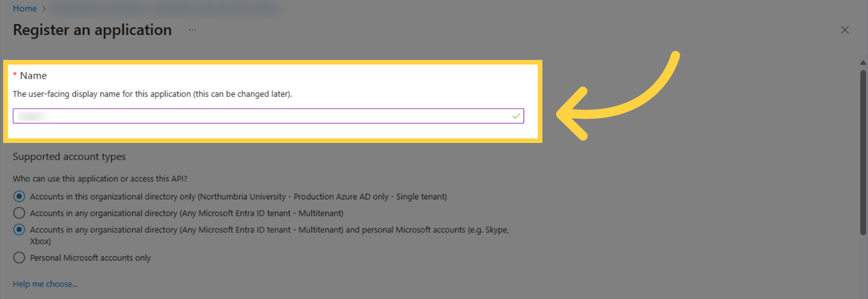
Task: Click the user-facing display name description text
Action: pos(152,94)
